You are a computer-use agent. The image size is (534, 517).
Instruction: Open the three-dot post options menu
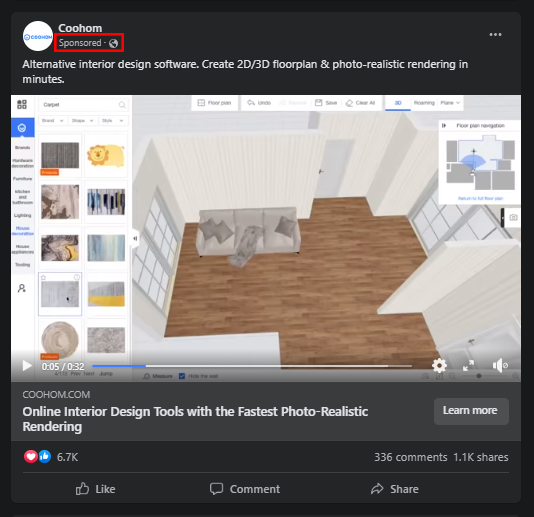(495, 34)
